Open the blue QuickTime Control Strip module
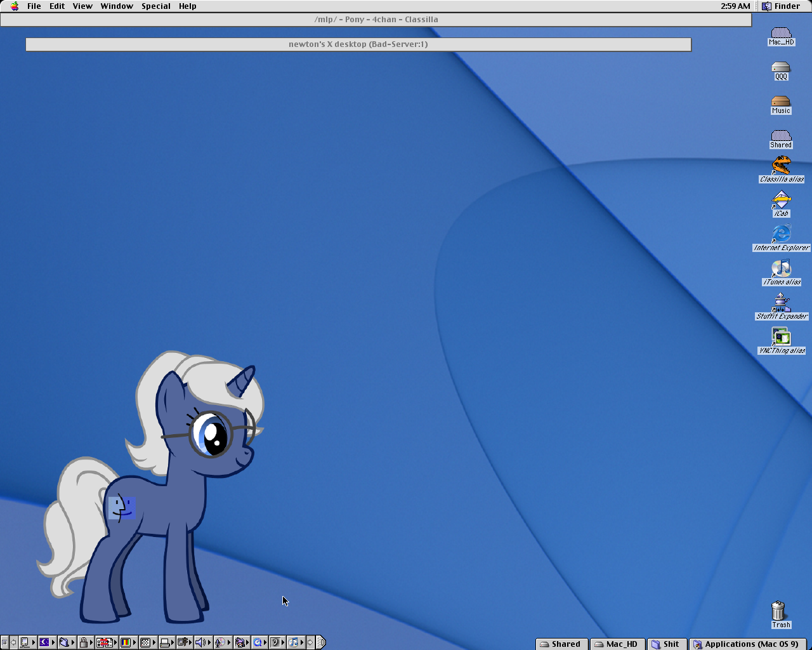812x650 pixels. (260, 642)
